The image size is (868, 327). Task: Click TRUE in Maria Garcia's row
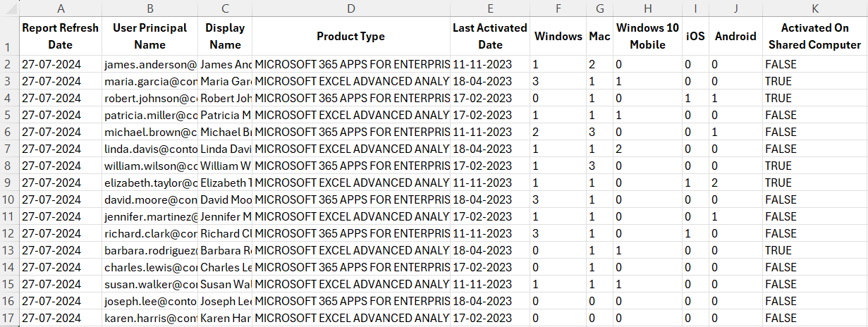814,81
